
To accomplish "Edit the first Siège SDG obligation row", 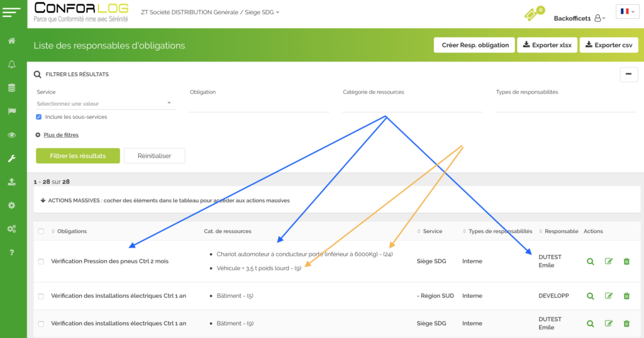I will (x=608, y=261).
